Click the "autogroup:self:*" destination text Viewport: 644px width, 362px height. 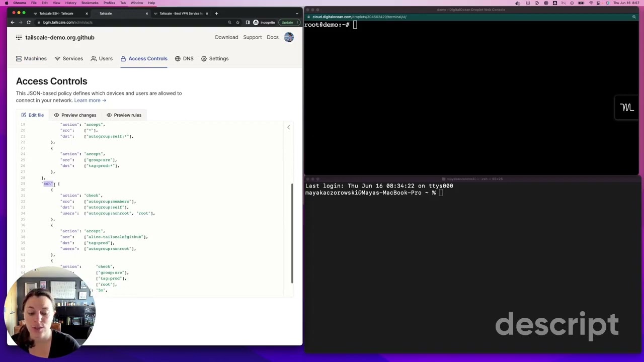click(109, 136)
